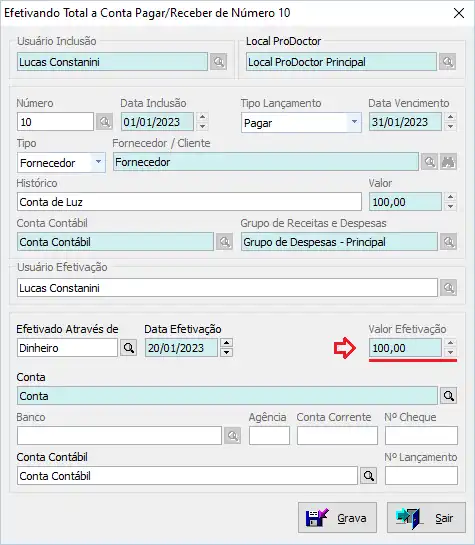
Task: Select the Valor Efetivação amount field
Action: tap(405, 348)
